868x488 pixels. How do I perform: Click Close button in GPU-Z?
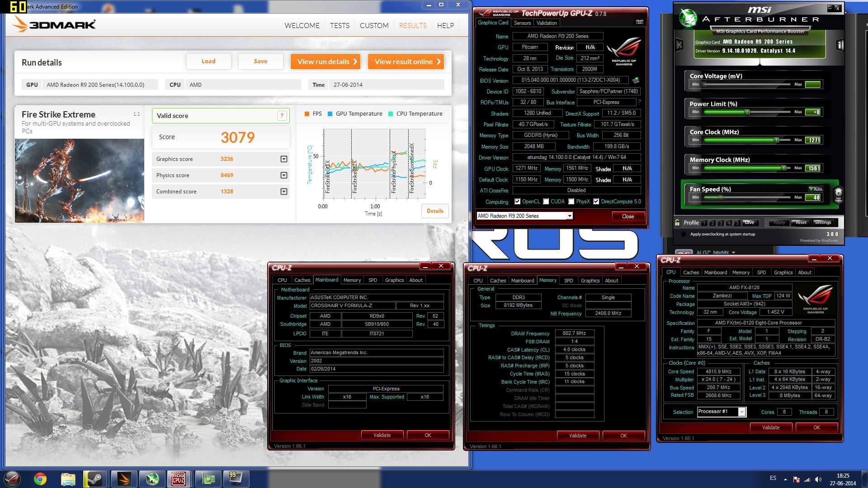[x=628, y=216]
